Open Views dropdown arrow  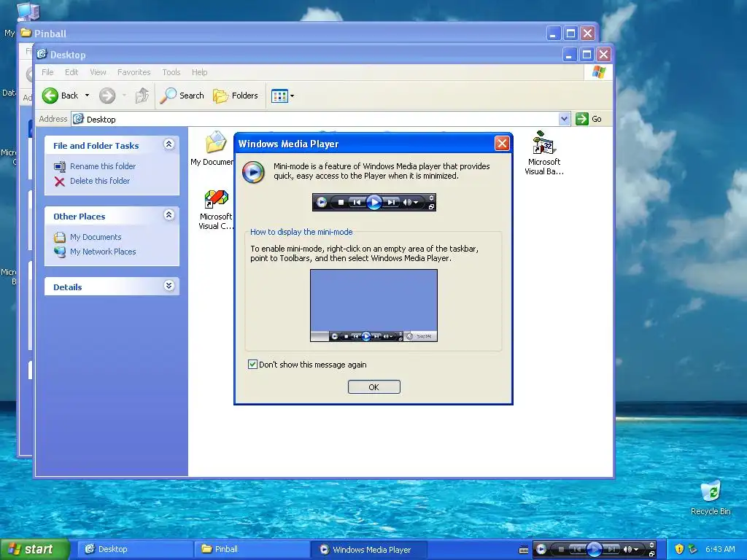pyautogui.click(x=292, y=96)
